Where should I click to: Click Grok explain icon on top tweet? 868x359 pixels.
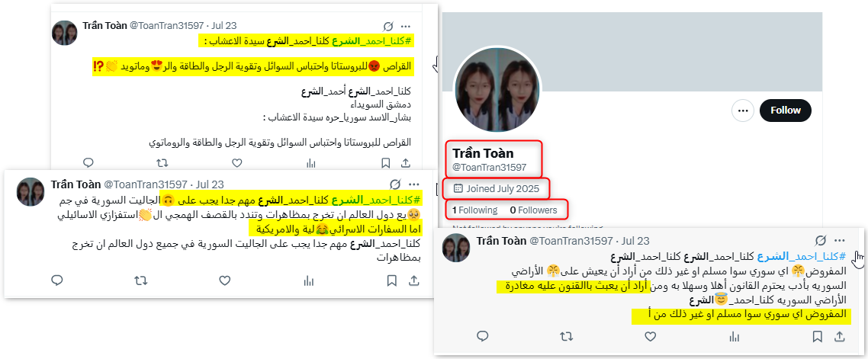coord(388,26)
